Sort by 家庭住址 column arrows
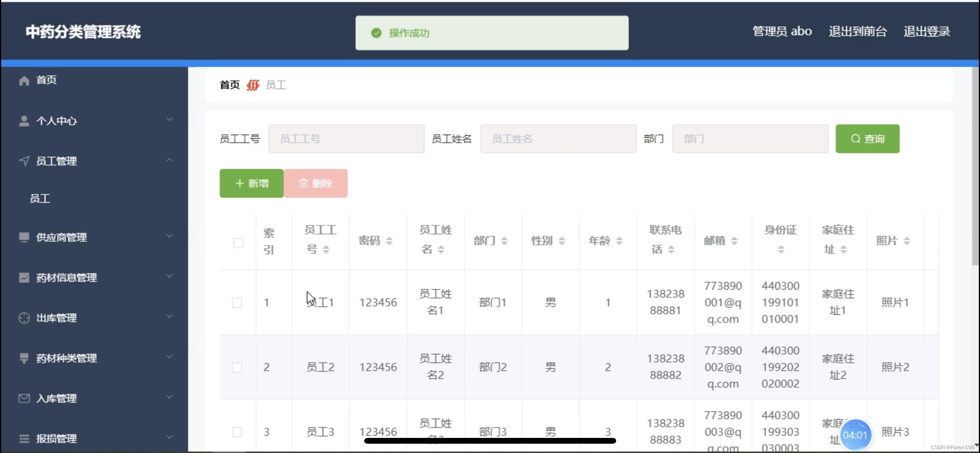This screenshot has width=980, height=453. (x=844, y=249)
